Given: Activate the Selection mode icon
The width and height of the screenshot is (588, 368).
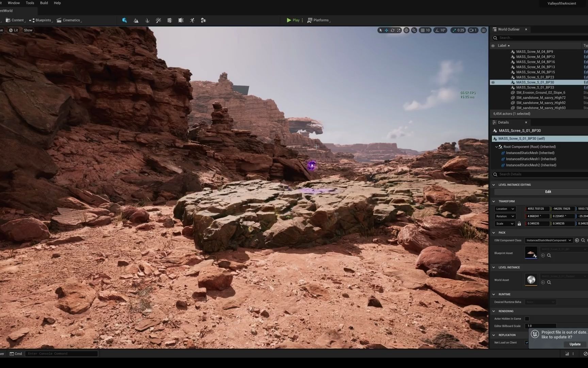Looking at the screenshot, I should point(125,20).
